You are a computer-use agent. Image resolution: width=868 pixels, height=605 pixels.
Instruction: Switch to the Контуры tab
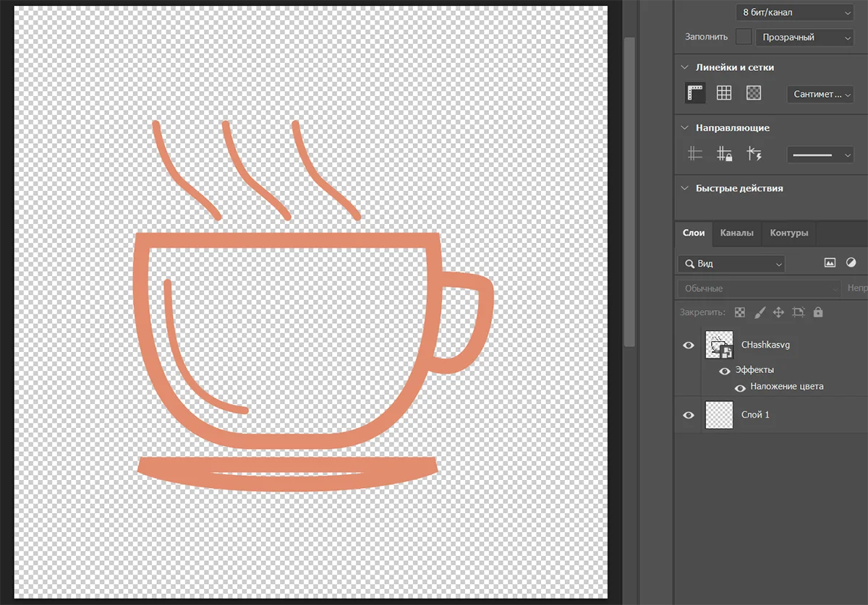pos(788,233)
